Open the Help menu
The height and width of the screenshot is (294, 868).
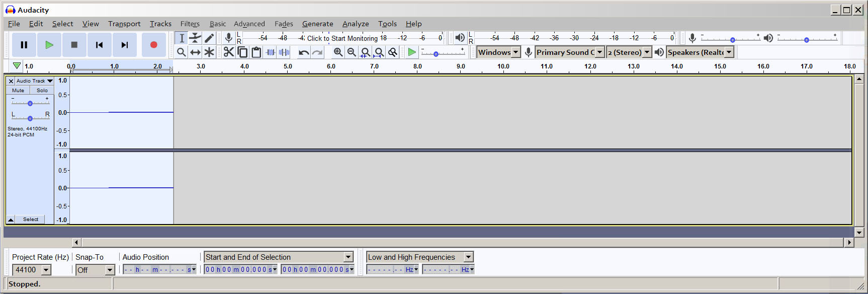(x=413, y=24)
